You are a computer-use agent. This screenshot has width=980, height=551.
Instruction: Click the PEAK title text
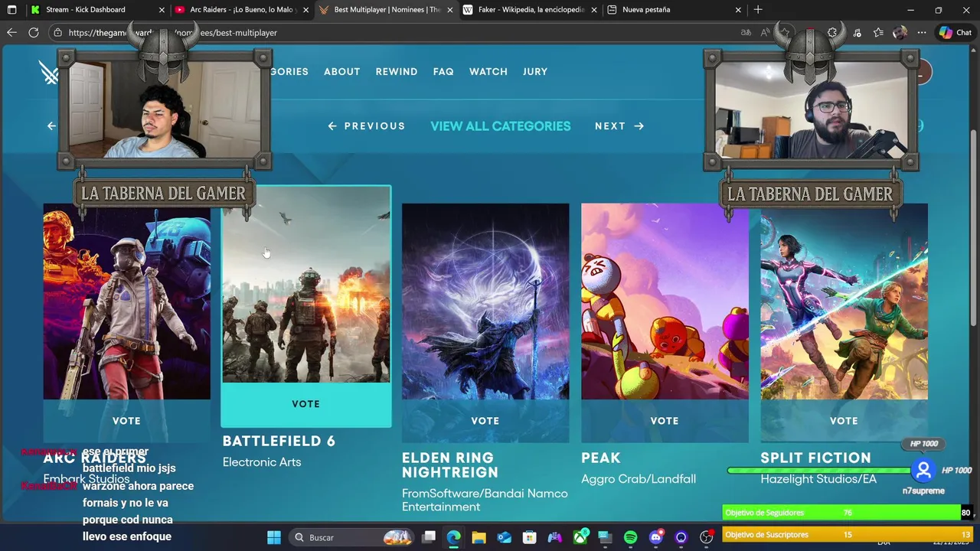click(601, 458)
